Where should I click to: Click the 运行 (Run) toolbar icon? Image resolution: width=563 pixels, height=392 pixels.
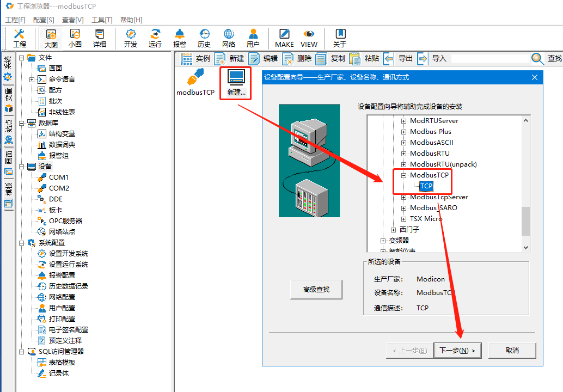click(x=155, y=38)
